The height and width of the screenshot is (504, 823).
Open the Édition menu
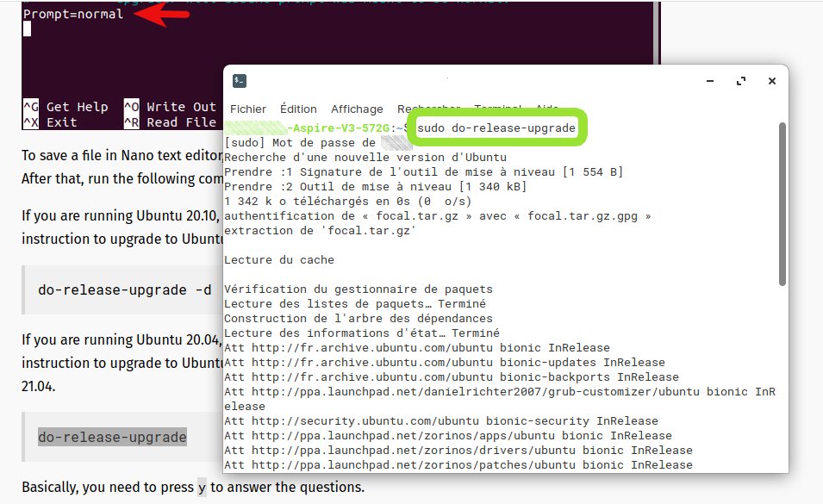point(298,109)
